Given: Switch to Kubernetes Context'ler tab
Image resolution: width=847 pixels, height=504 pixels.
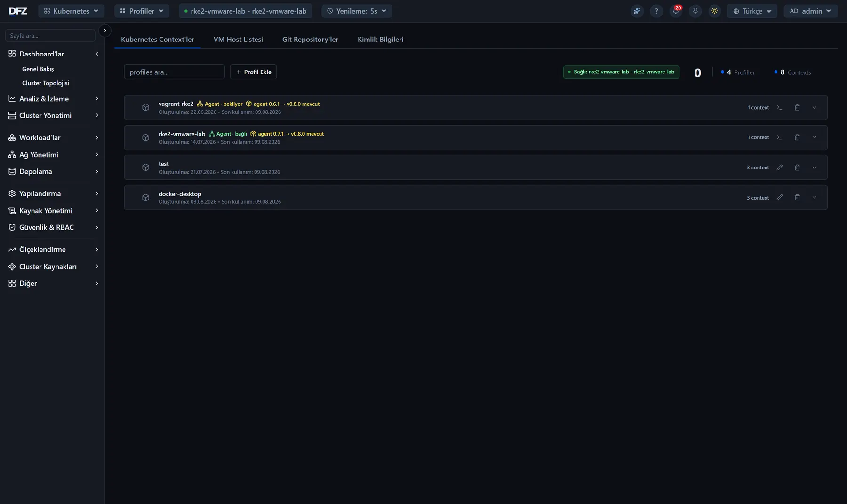Looking at the screenshot, I should click(158, 40).
